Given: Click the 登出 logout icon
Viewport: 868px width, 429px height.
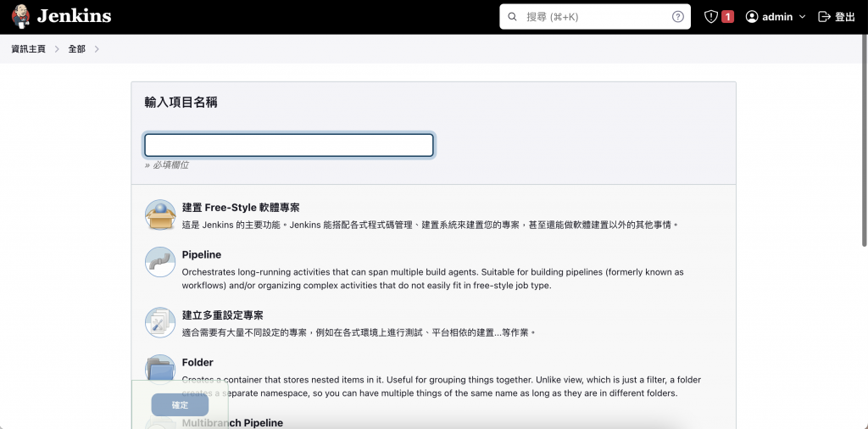Looking at the screenshot, I should pos(824,17).
